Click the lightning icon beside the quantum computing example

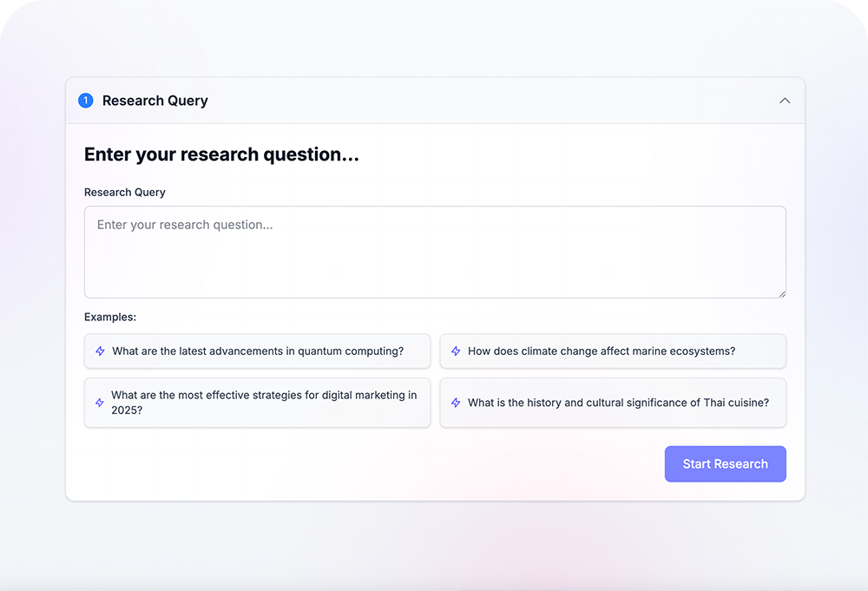pos(98,351)
